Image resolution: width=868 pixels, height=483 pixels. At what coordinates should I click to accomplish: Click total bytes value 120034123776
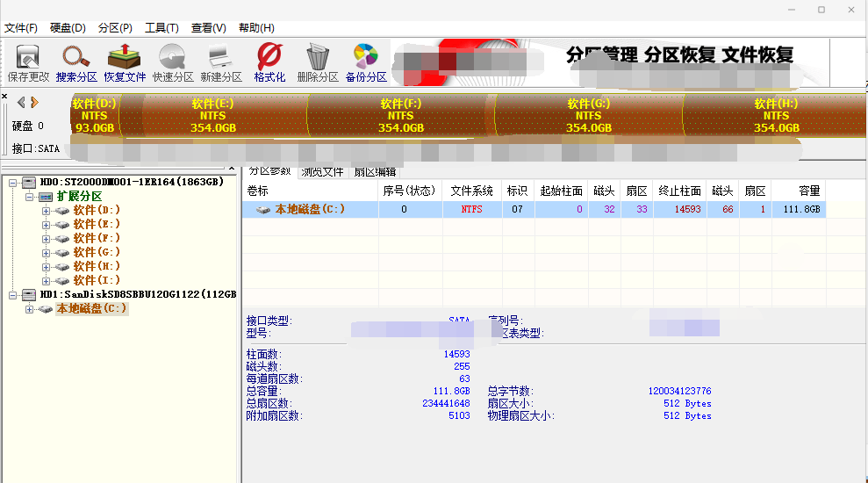point(680,391)
